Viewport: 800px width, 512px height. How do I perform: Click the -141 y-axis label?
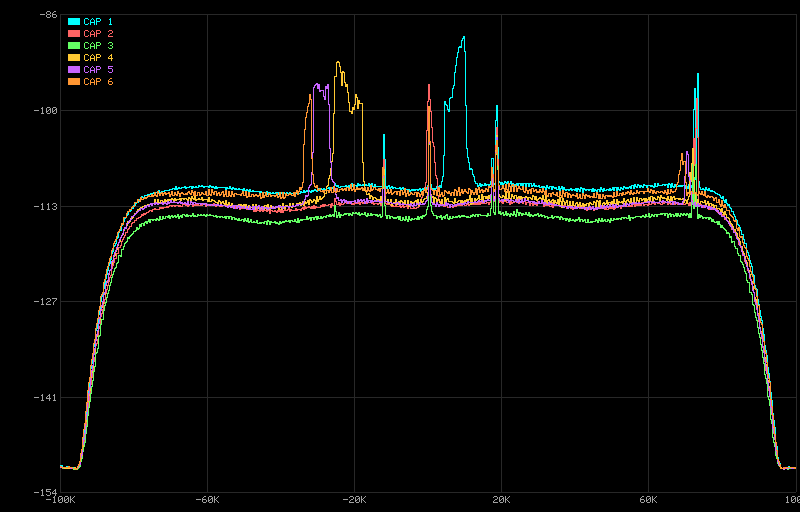pos(46,397)
